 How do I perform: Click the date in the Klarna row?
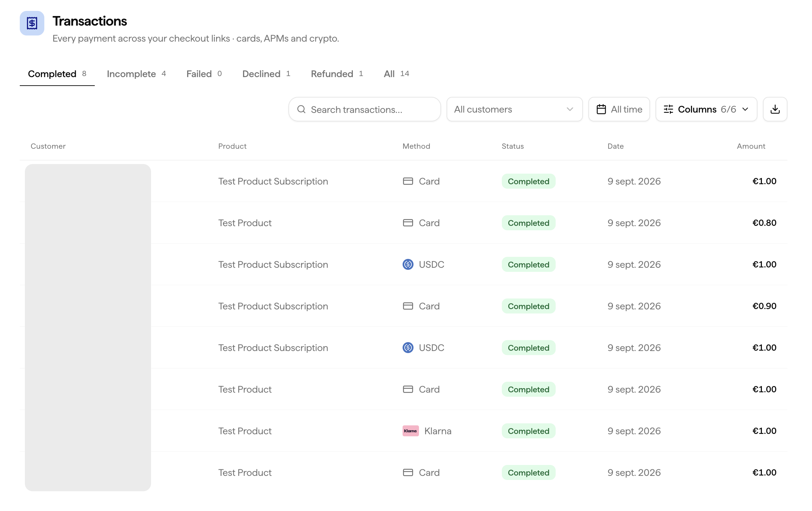tap(634, 431)
